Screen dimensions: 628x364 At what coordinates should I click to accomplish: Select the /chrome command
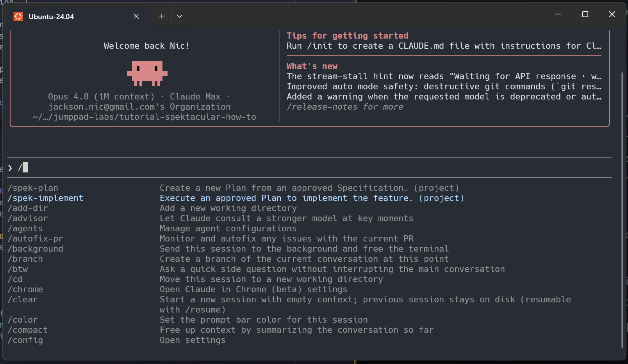pos(25,289)
